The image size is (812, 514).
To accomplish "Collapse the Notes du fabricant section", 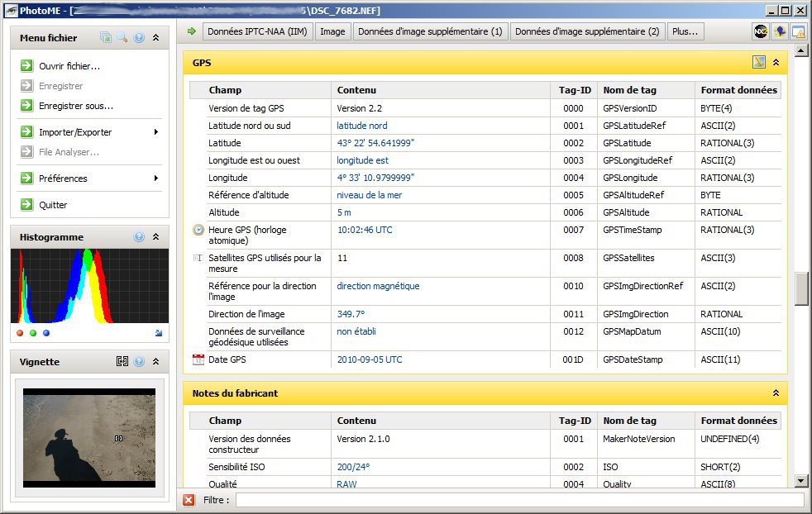I will [776, 393].
